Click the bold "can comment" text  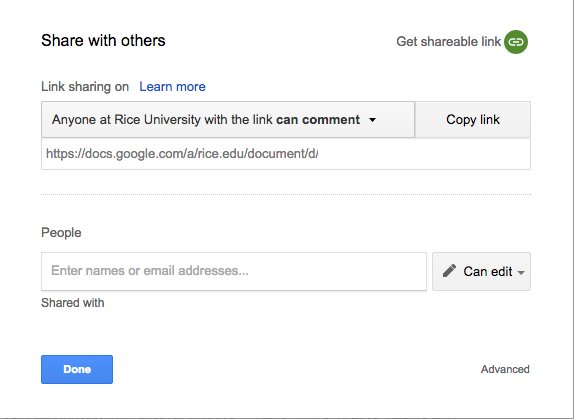click(318, 120)
